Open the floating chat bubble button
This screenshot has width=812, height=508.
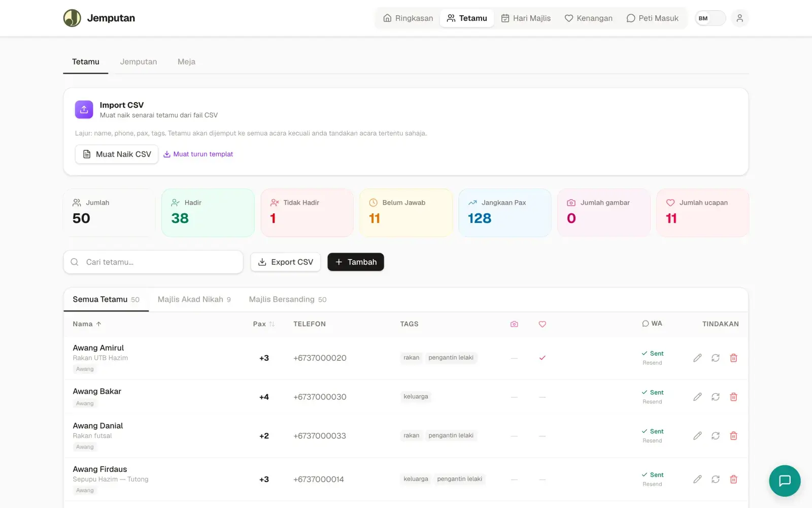785,481
